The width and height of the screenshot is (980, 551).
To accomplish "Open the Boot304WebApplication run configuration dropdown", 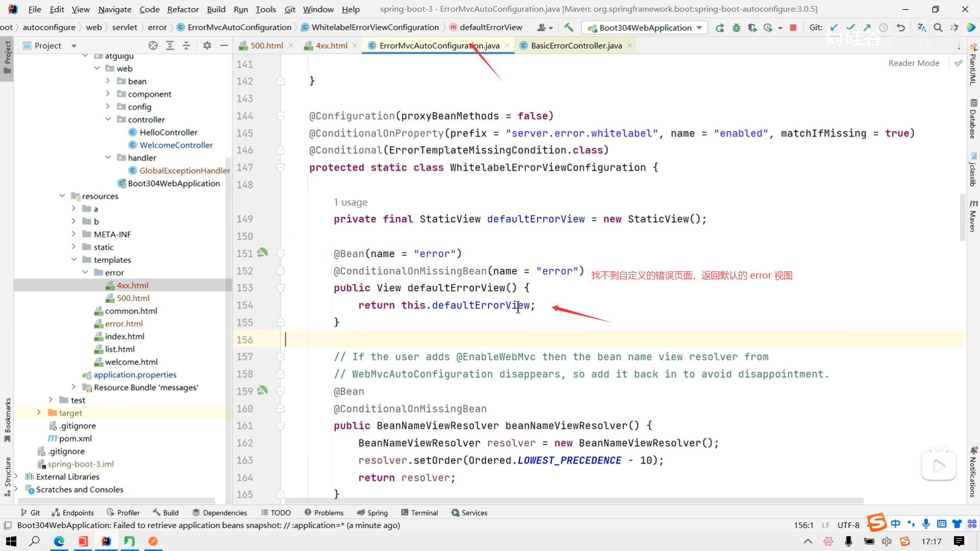I will 645,28.
